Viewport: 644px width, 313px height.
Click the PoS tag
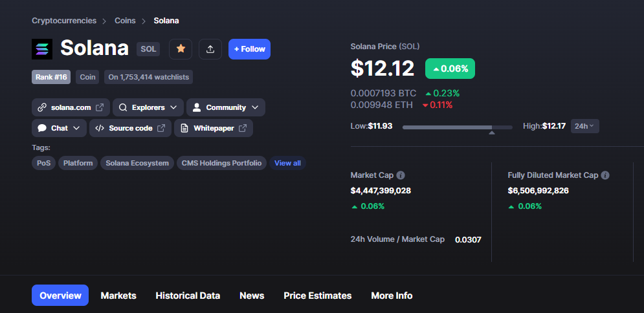pos(43,163)
